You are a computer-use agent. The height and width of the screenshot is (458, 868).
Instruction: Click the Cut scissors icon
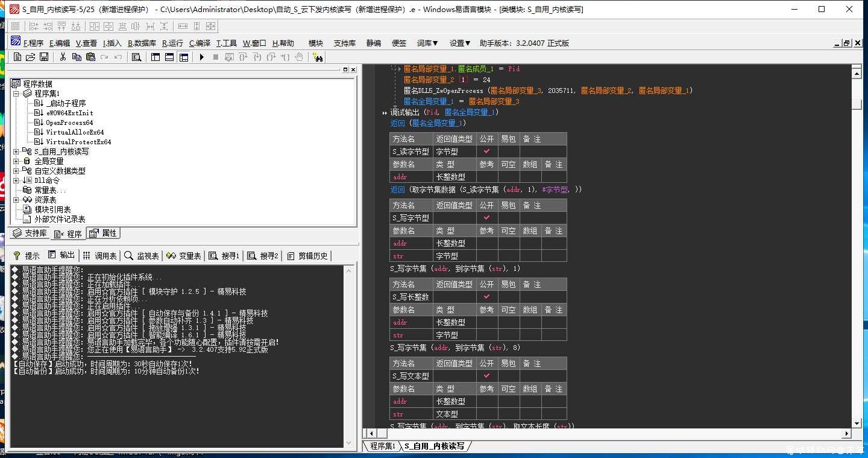point(63,57)
